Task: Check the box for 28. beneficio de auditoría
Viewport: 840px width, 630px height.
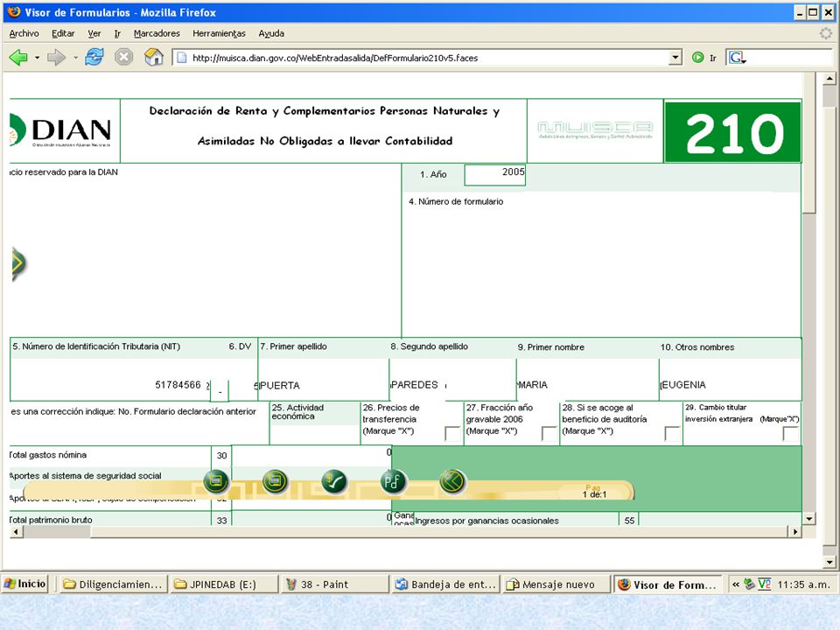Action: pos(672,433)
